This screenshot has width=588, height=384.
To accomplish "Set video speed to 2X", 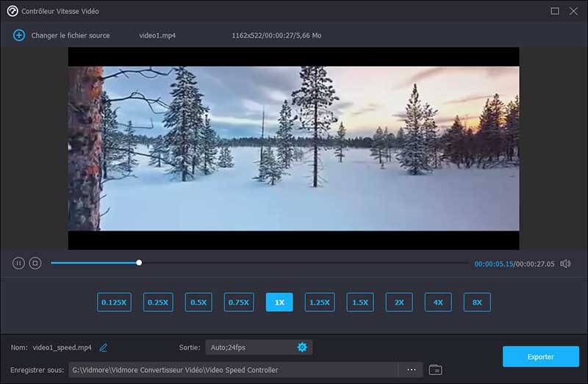I will [x=399, y=302].
